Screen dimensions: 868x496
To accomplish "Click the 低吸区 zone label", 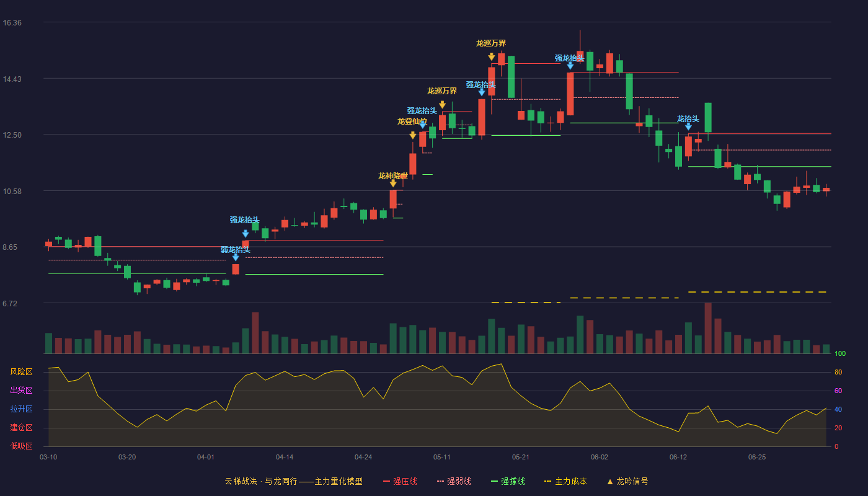I will [21, 446].
